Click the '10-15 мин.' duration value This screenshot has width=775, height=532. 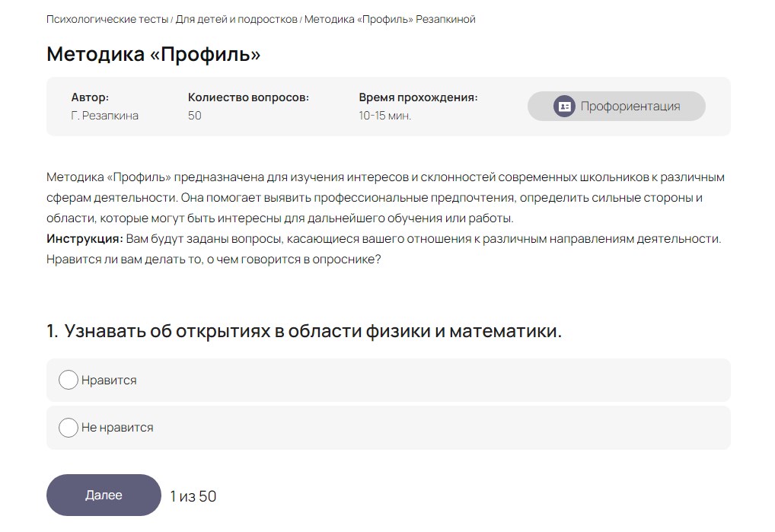click(384, 116)
